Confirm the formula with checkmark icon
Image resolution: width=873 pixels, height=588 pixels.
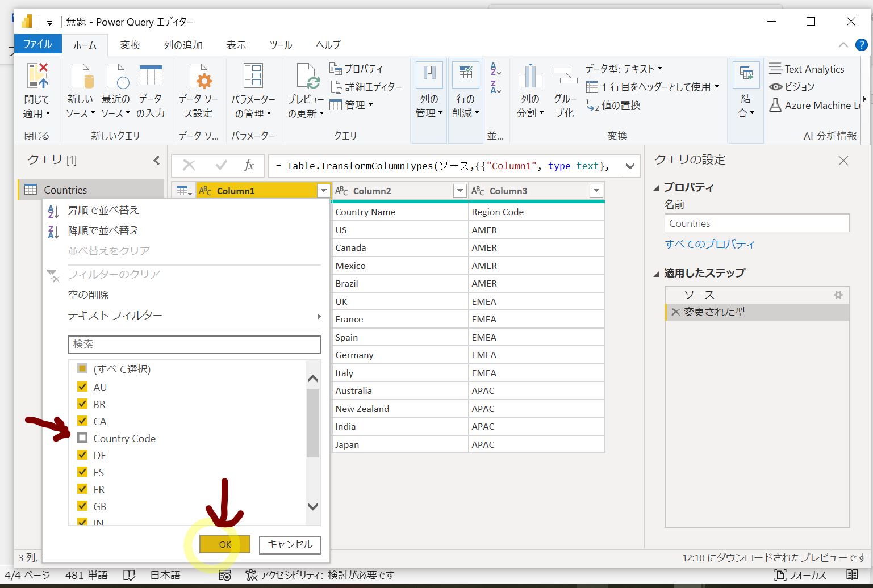coord(222,166)
